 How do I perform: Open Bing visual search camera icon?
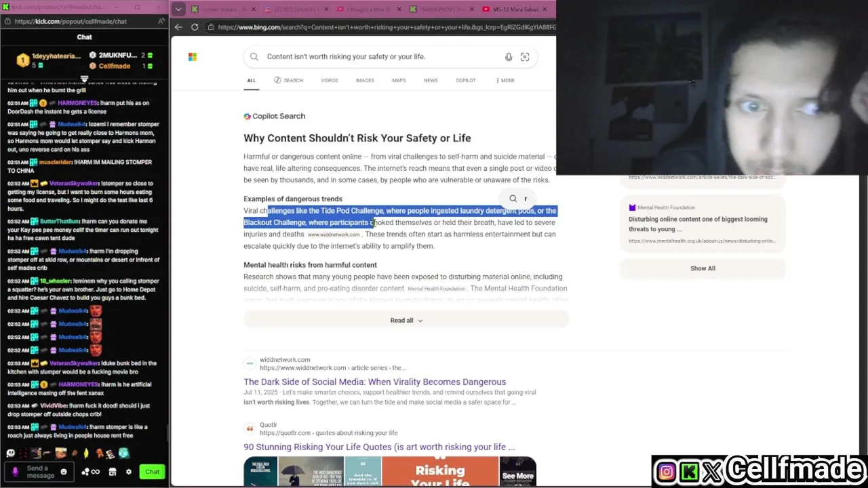click(525, 57)
